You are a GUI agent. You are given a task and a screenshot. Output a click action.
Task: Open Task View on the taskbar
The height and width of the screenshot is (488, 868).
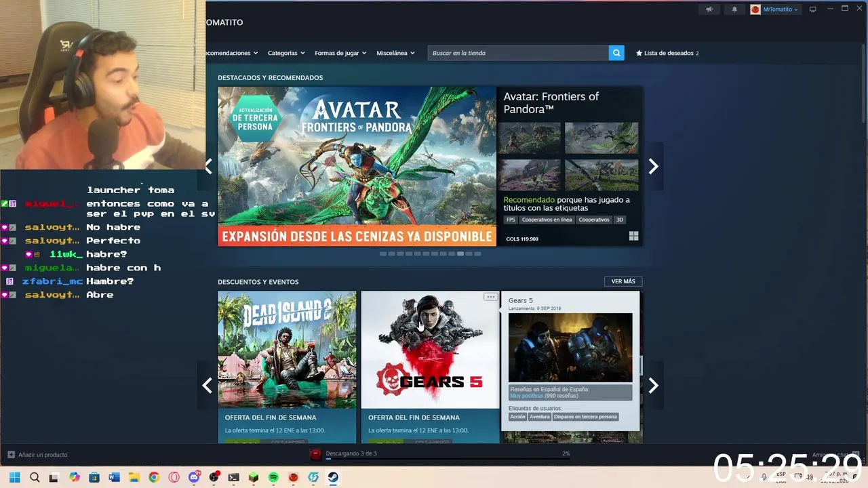point(54,477)
